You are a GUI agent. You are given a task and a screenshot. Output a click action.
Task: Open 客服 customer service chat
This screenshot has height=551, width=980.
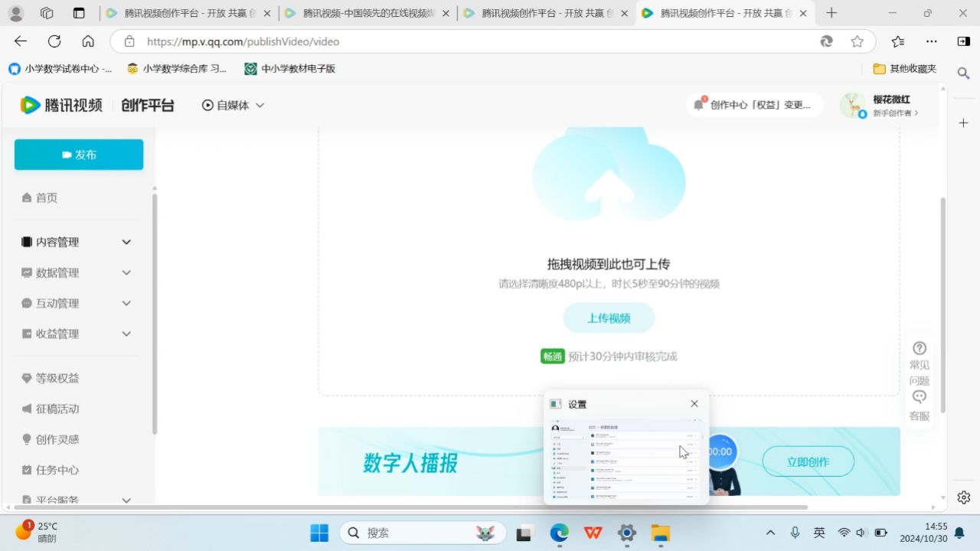click(920, 406)
